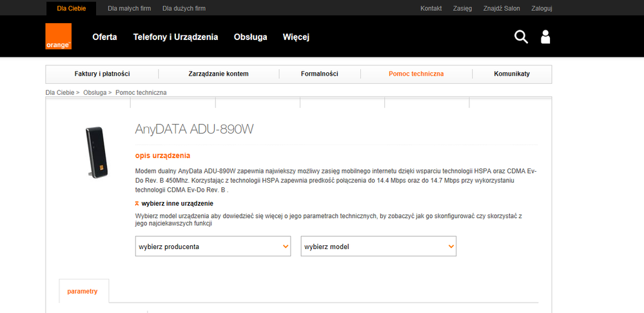Open 'Telefony i Urządzenia' menu
Viewport: 644px width, 313px height.
(175, 37)
